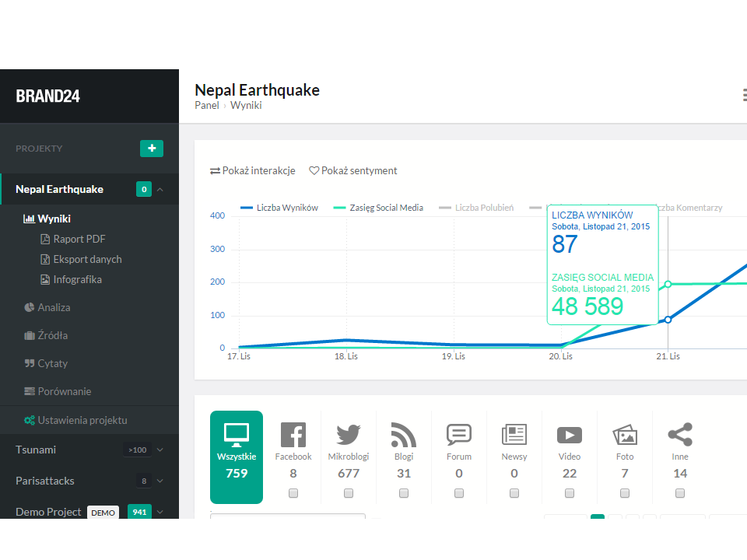
Task: Filter results by the Mikroblogi Twitter icon
Action: click(349, 435)
